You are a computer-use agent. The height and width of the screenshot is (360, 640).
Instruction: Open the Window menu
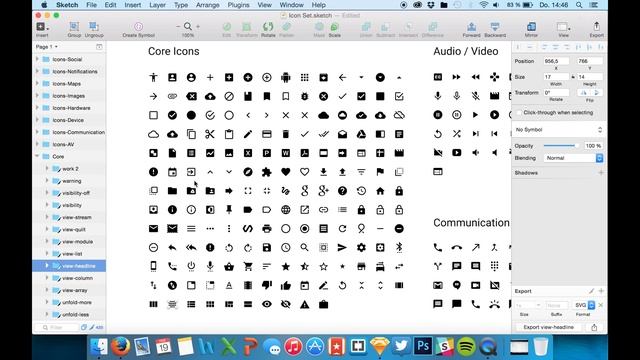[x=291, y=5]
